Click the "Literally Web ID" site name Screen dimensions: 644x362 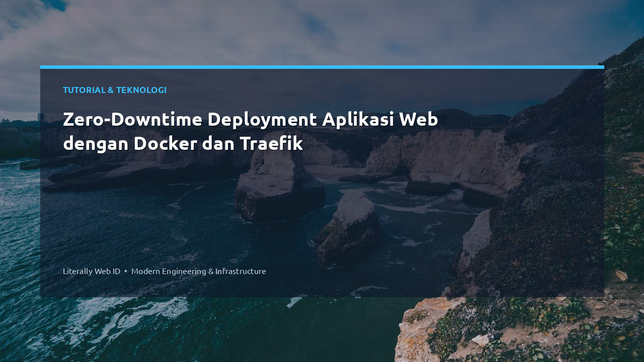[x=92, y=271]
